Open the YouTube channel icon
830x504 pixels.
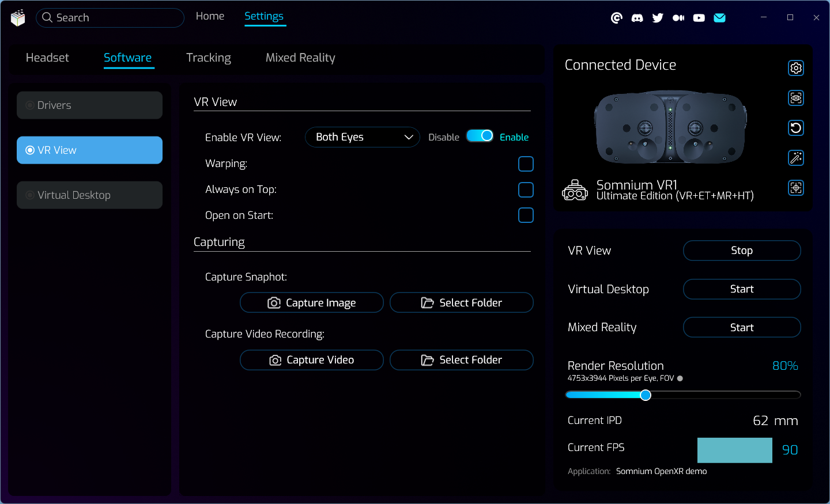click(699, 18)
